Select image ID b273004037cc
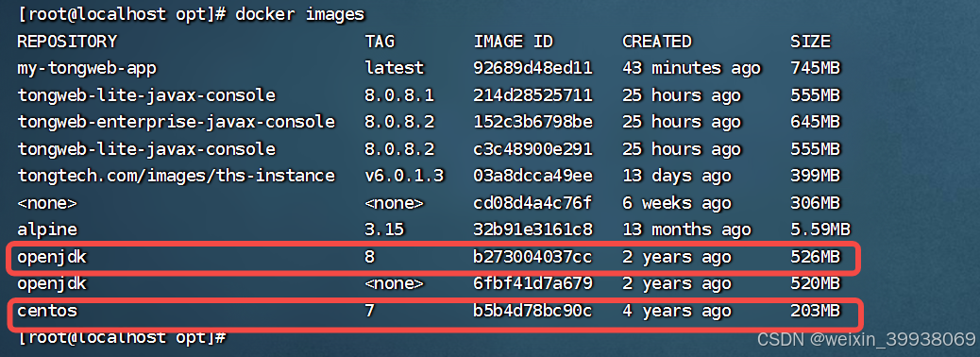The image size is (980, 357). point(533,257)
